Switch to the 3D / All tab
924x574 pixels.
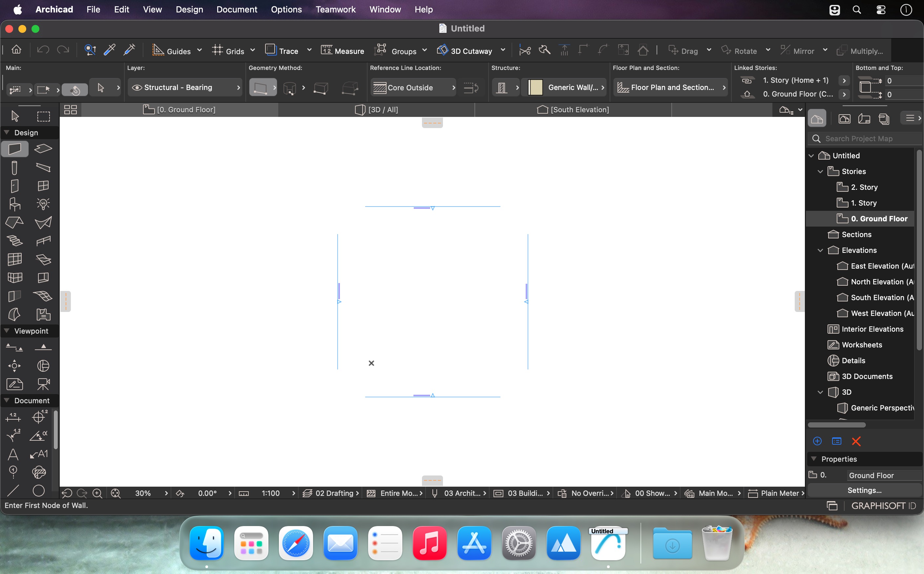[x=376, y=110]
